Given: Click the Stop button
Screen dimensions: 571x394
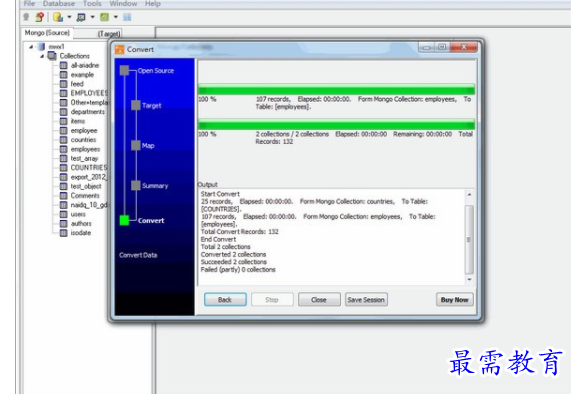Looking at the screenshot, I should point(272,300).
